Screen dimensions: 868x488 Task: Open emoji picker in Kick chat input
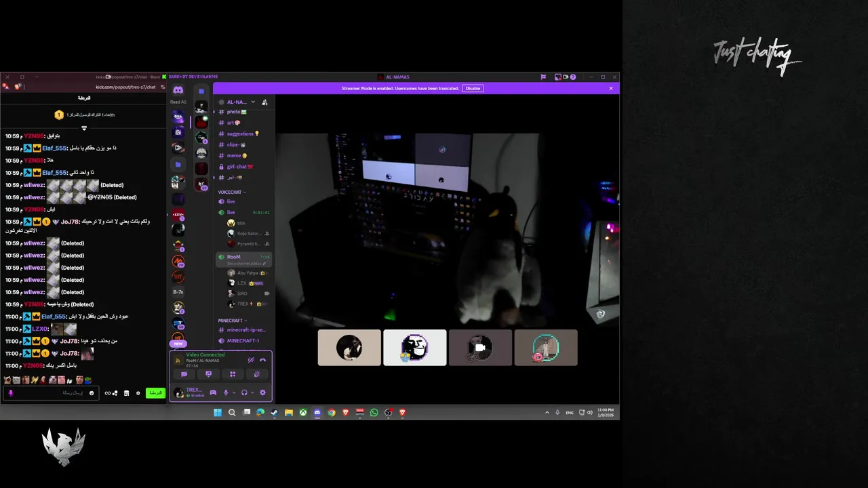coord(92,393)
